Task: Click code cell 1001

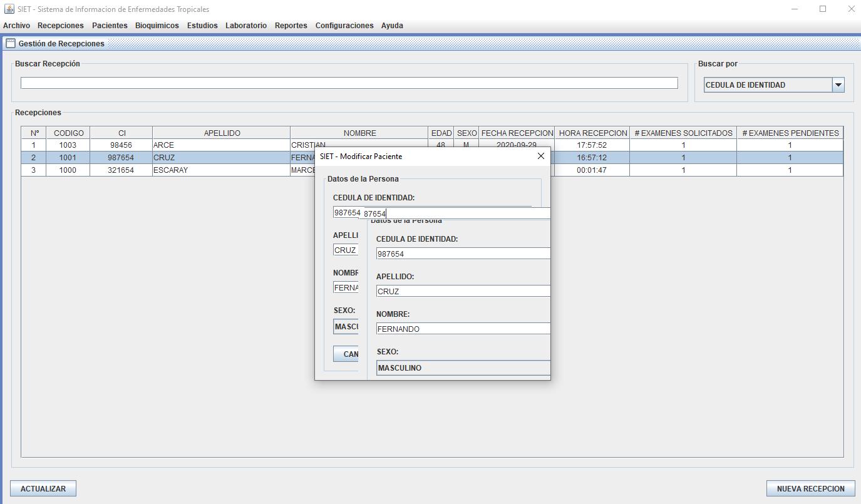Action: 68,158
